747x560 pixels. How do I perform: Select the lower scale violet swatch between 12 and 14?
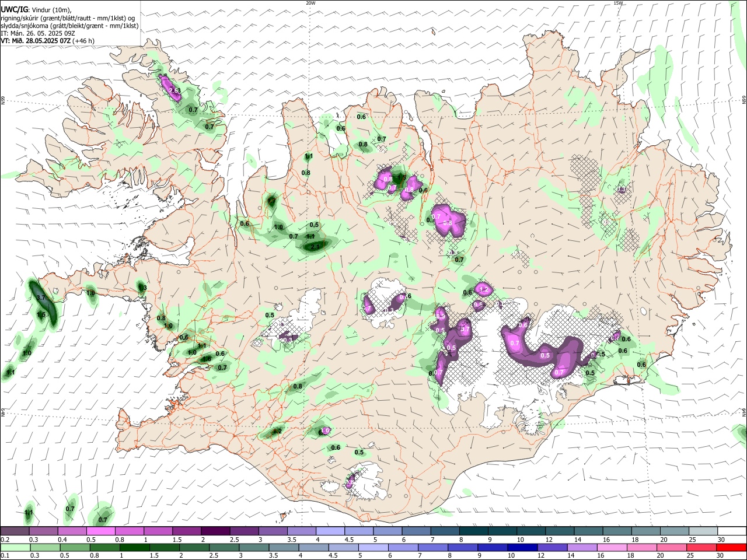[x=552, y=547]
